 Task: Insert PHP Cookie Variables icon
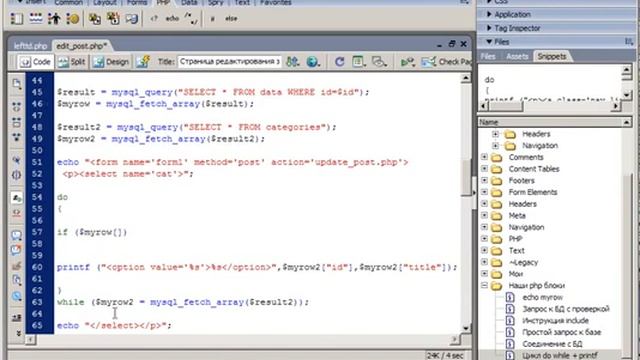73,18
